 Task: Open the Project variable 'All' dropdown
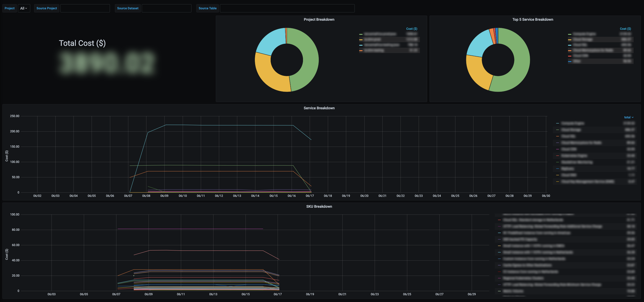24,8
